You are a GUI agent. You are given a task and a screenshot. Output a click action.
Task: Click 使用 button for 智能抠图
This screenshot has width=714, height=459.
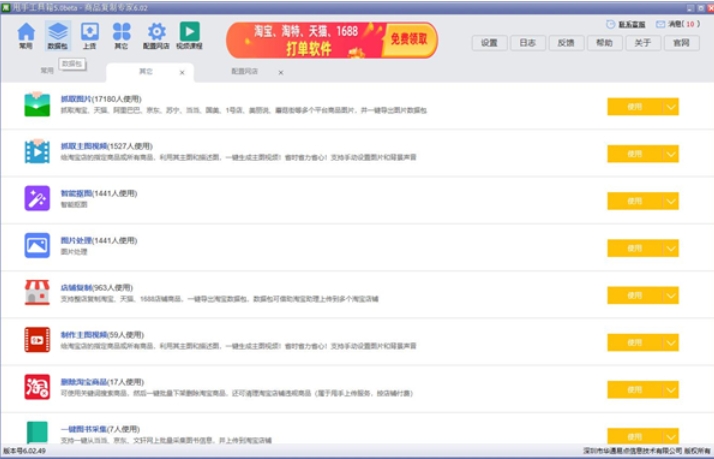pos(635,201)
